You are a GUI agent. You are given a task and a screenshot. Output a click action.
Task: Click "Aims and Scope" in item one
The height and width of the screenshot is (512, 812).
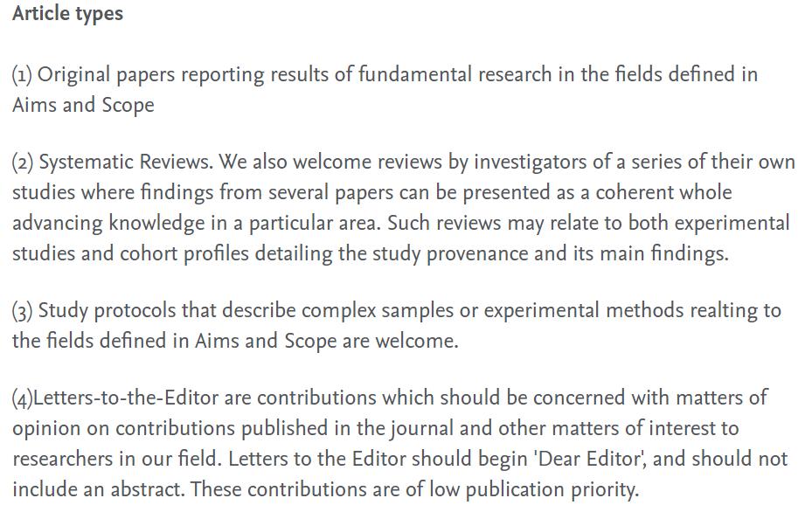click(83, 105)
